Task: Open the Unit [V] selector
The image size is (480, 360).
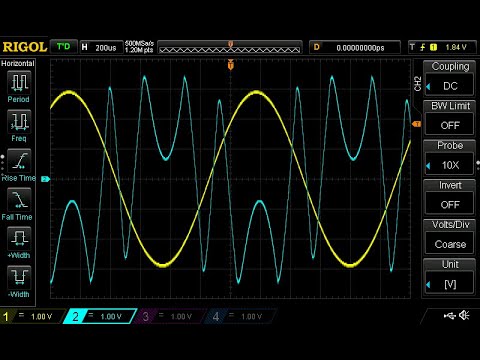Action: 449,276
